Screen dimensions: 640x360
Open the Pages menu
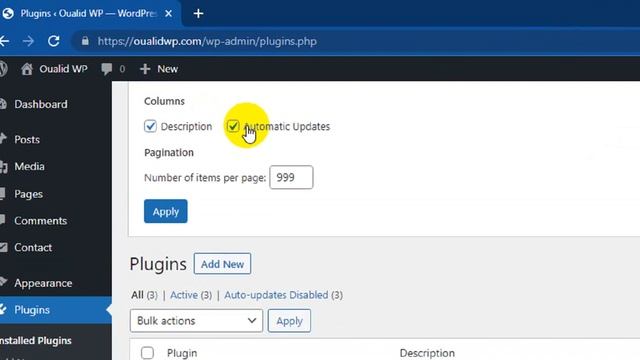(28, 194)
